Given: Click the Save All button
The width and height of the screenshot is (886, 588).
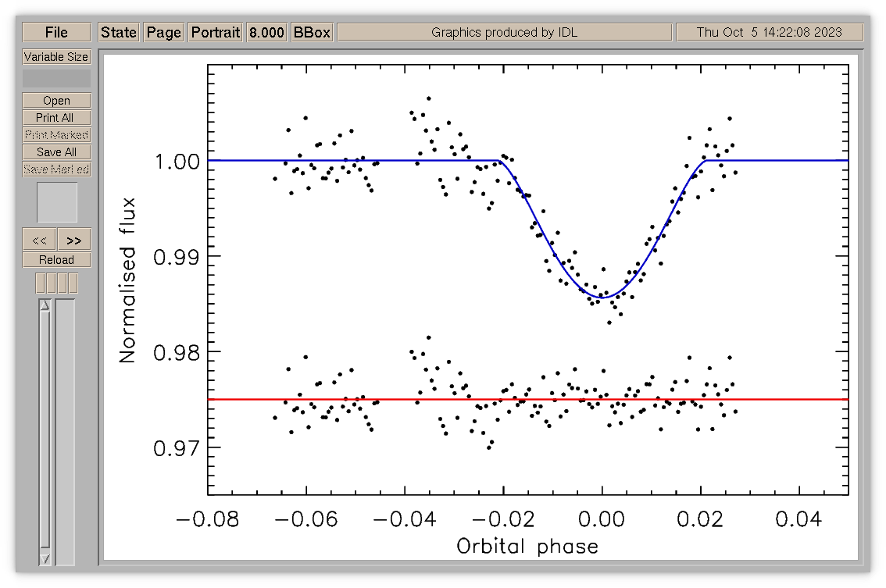Looking at the screenshot, I should pos(56,152).
